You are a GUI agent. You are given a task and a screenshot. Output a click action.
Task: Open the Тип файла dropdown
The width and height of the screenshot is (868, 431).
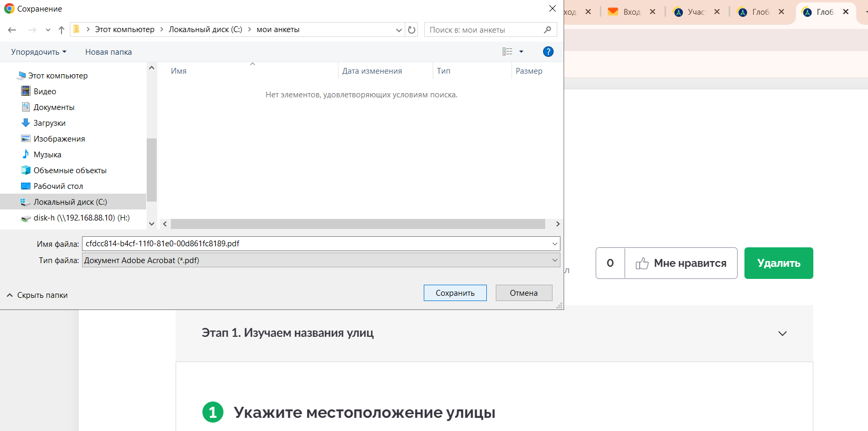321,260
